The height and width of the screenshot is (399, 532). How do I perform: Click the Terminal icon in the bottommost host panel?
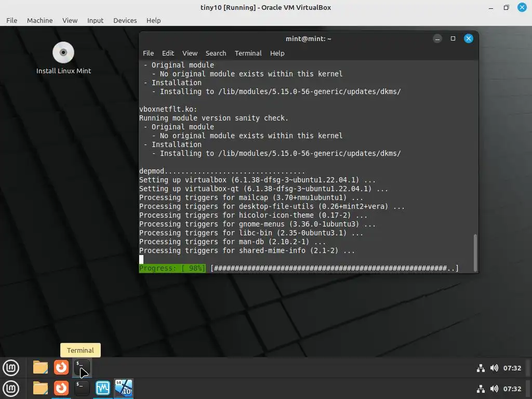pos(82,388)
